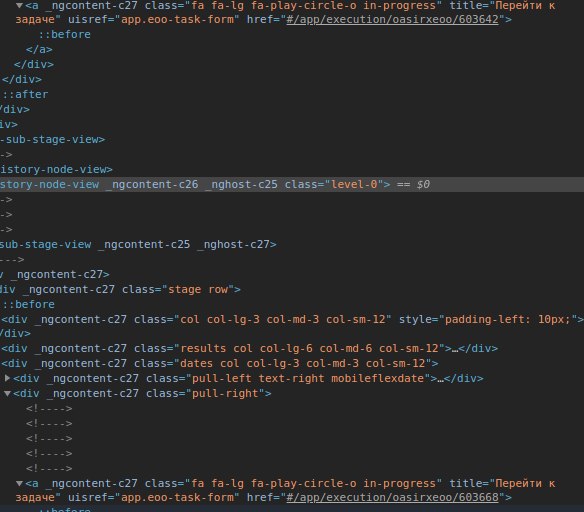Expand the pull-left text-right mobileflexdate div
The image size is (584, 512).
(x=7, y=378)
